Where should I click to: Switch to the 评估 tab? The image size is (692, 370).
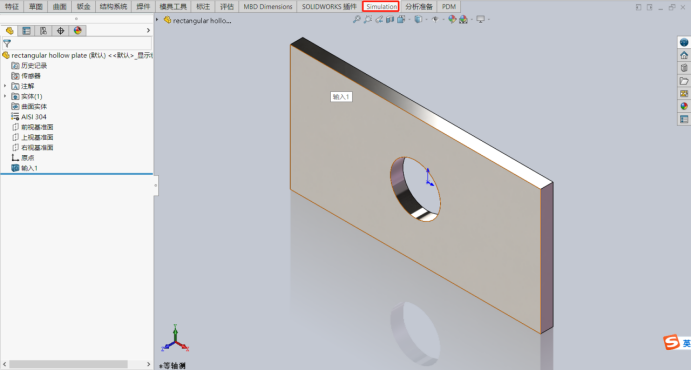coord(227,6)
